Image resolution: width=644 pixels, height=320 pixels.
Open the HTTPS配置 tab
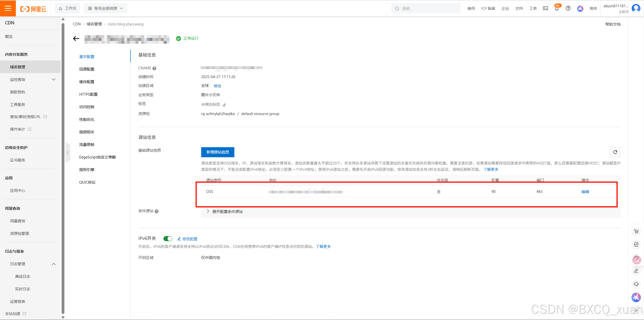click(88, 94)
